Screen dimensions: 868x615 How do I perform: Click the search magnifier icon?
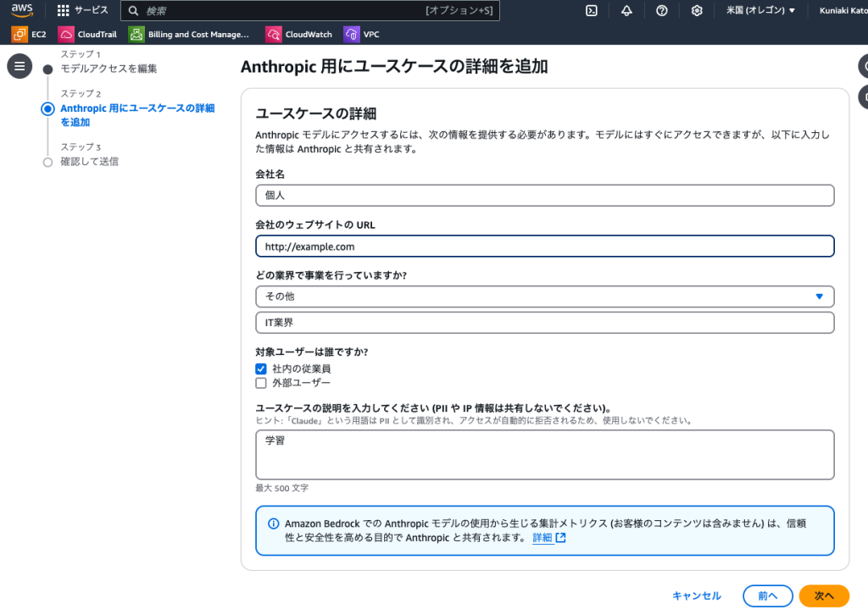133,10
